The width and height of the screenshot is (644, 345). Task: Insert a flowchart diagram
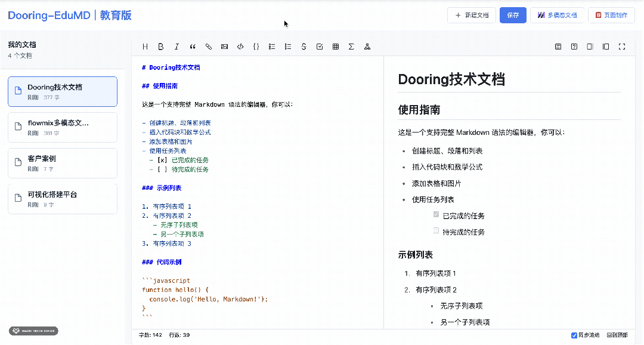coord(367,47)
